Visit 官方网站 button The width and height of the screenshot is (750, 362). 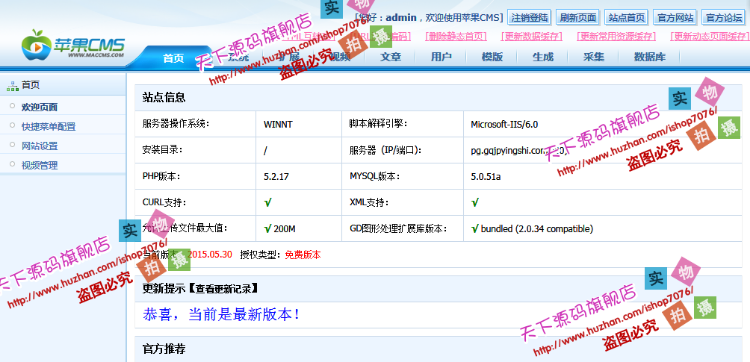pyautogui.click(x=675, y=18)
